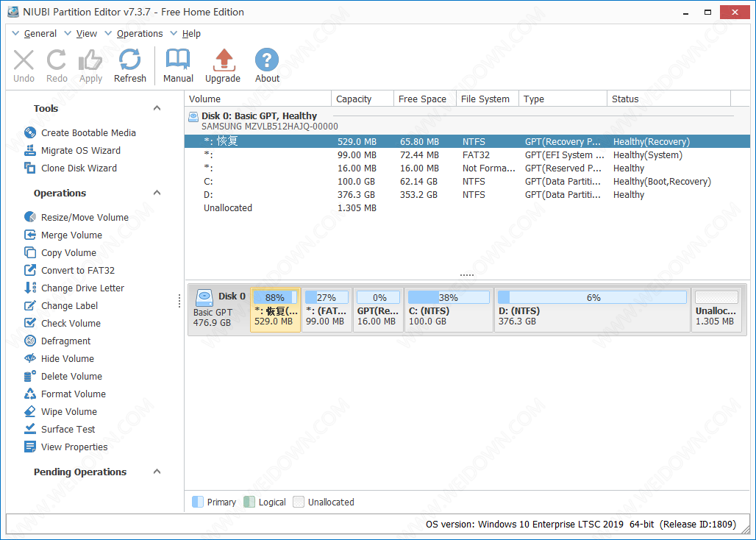This screenshot has width=756, height=540.
Task: Open the Help menu
Action: click(191, 34)
